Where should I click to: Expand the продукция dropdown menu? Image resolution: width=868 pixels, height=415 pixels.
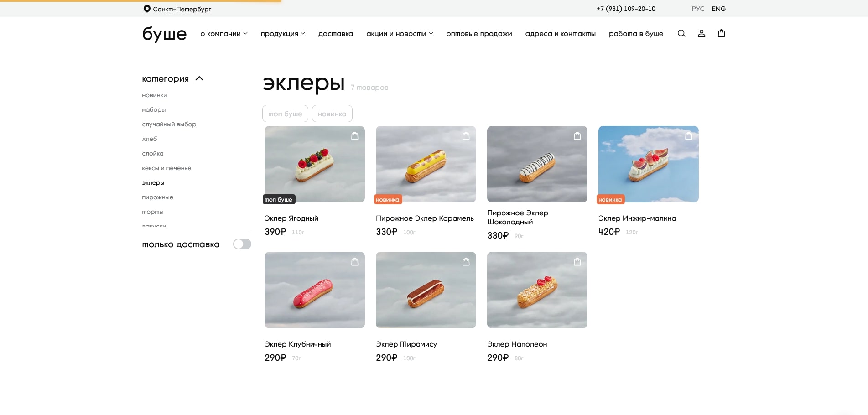(x=283, y=33)
